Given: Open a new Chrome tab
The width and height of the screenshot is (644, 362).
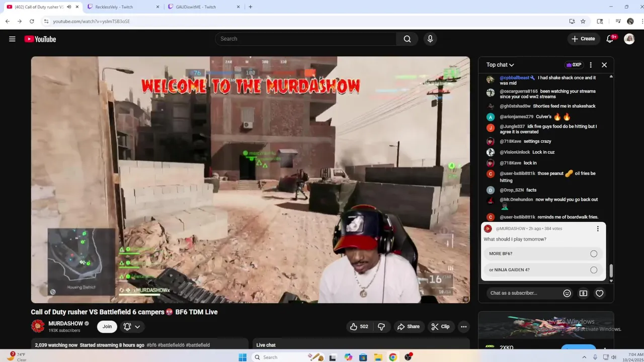Looking at the screenshot, I should [x=250, y=7].
